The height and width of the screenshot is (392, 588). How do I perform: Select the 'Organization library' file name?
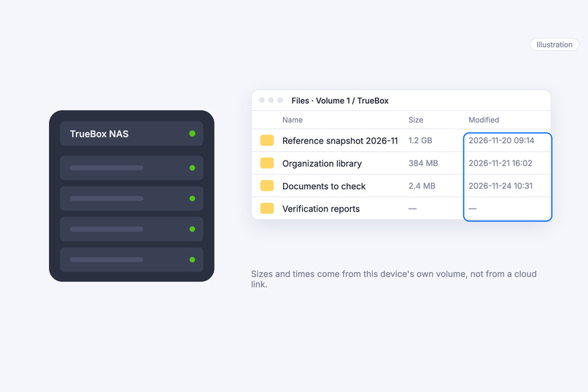click(x=322, y=164)
